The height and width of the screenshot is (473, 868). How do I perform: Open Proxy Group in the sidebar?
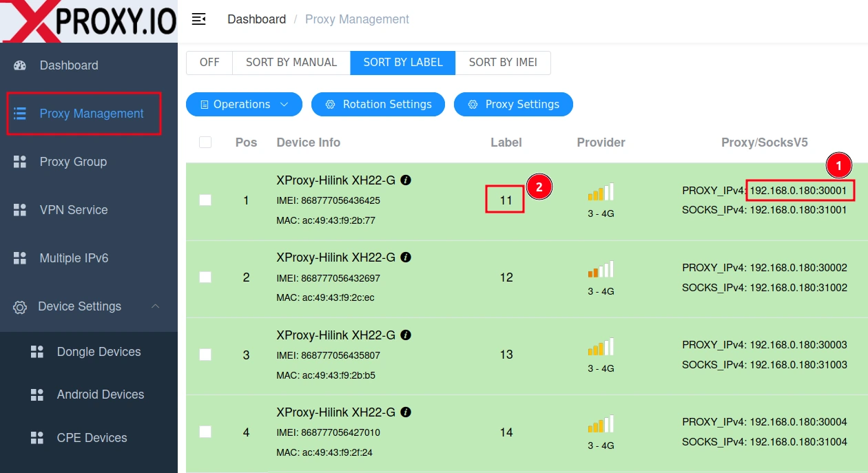(89, 162)
